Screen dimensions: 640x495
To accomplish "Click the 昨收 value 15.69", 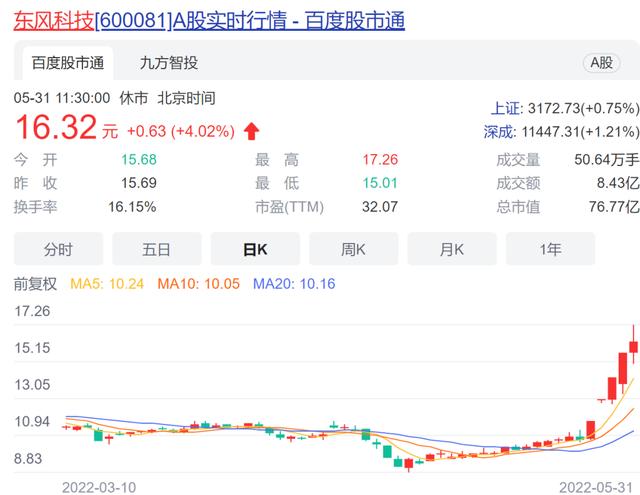I will [139, 183].
